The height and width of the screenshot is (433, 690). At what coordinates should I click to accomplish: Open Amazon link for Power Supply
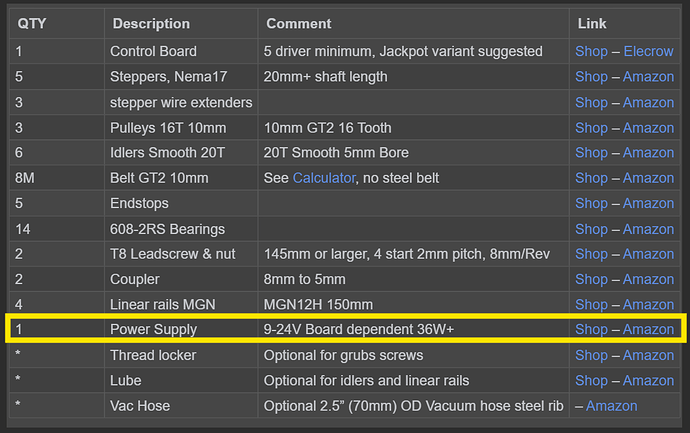tap(648, 329)
